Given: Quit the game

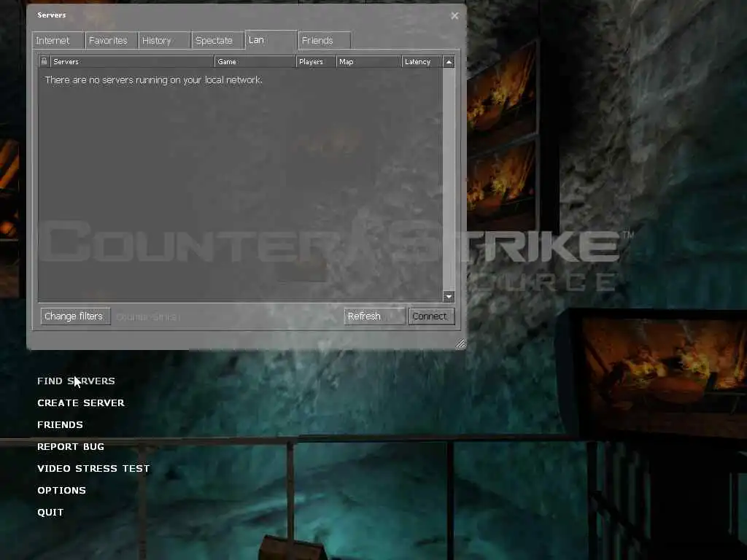Looking at the screenshot, I should point(50,513).
